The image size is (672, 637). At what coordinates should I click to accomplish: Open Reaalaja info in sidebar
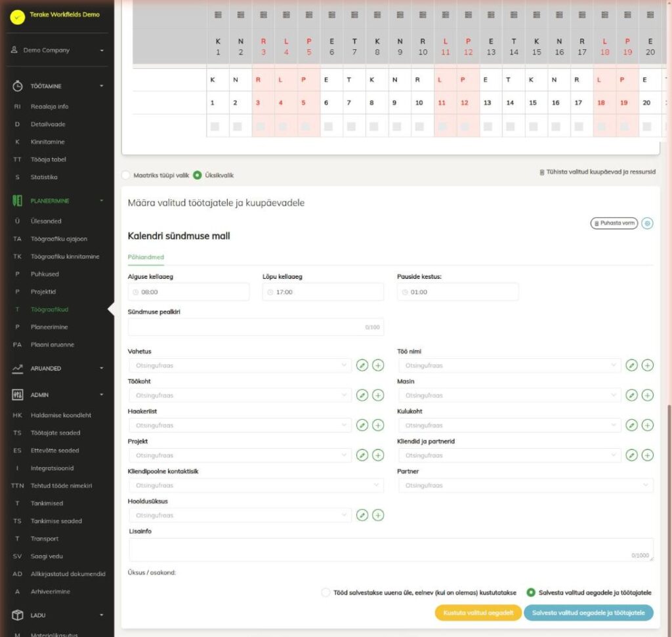tap(49, 106)
